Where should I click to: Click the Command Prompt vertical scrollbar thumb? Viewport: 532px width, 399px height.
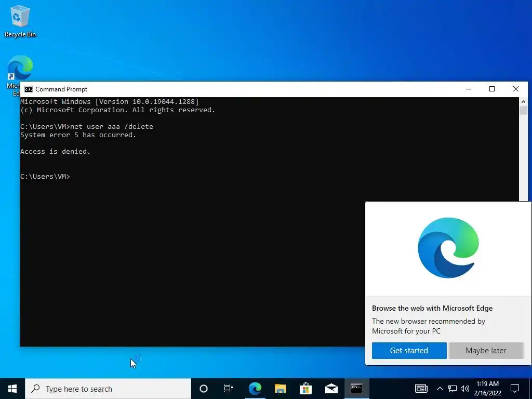pos(523,110)
